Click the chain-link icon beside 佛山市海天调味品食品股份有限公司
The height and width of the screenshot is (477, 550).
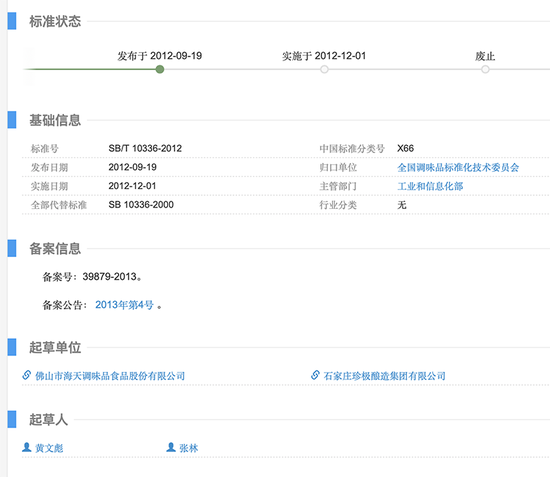pos(27,375)
